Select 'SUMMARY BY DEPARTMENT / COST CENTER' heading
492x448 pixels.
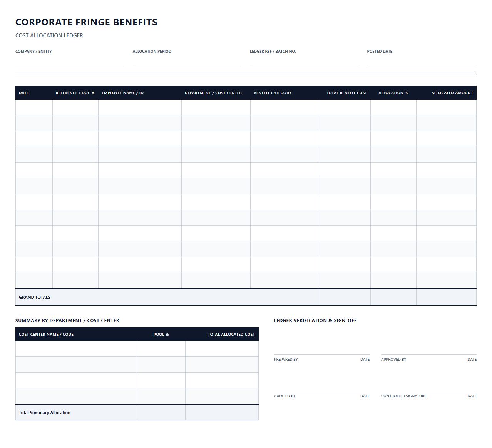(x=67, y=321)
